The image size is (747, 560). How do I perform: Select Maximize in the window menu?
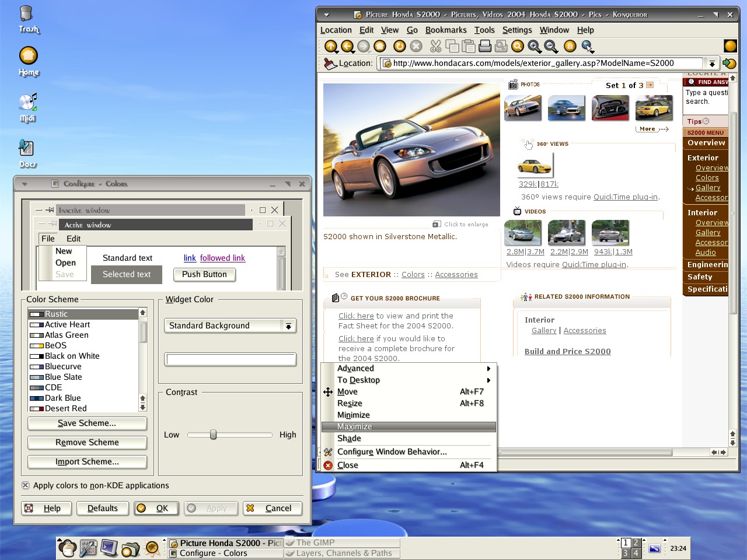[409, 426]
